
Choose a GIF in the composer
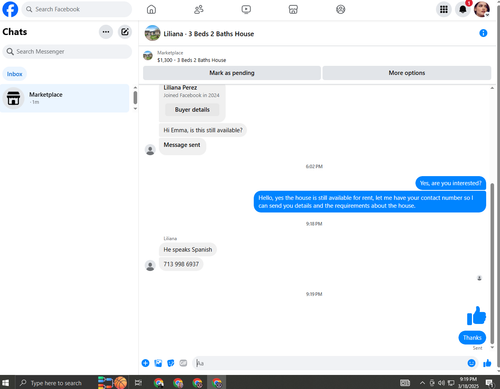pos(183,363)
